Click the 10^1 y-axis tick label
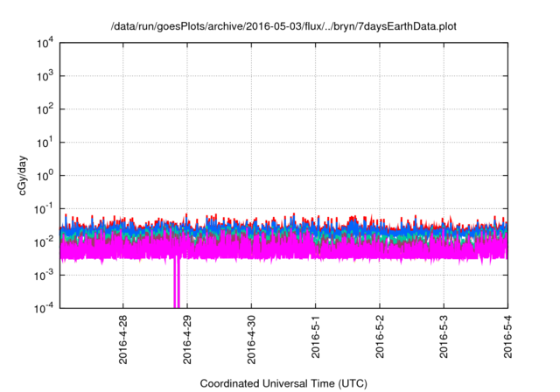 point(45,143)
